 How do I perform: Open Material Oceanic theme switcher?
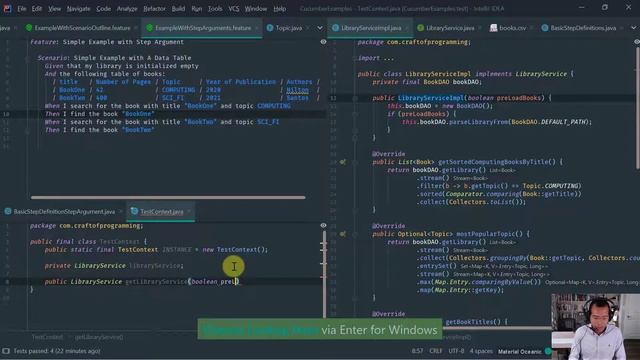pyautogui.click(x=520, y=351)
